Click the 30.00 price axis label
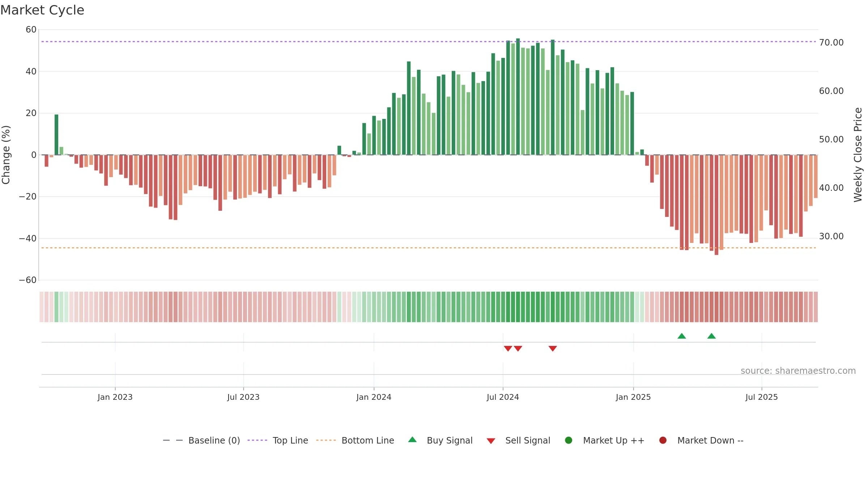The height and width of the screenshot is (488, 868). click(x=831, y=236)
